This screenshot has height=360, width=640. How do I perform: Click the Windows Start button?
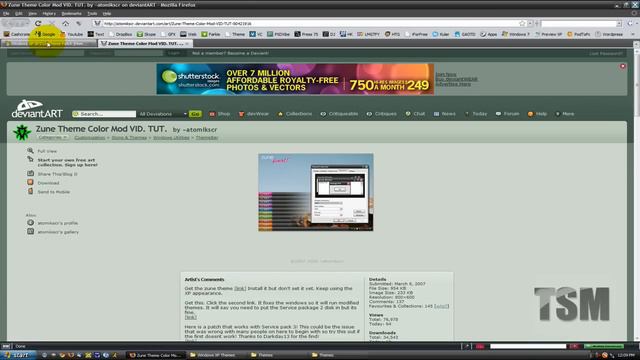(18, 355)
